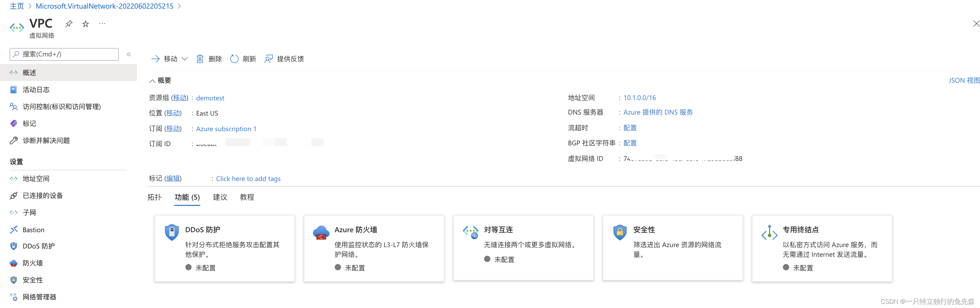
Task: Click the lock shield icon on 安全性 card
Action: tap(620, 232)
